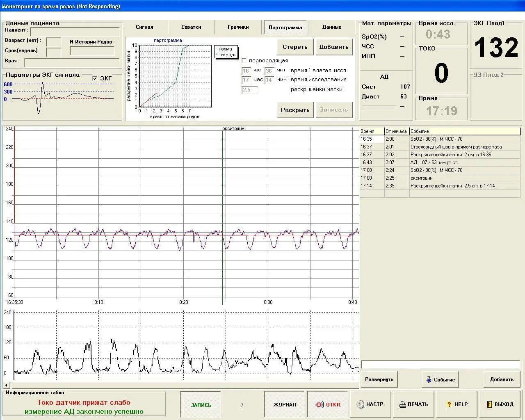525x420 pixels.
Task: Click the clock display 17:19
Action: tap(441, 111)
